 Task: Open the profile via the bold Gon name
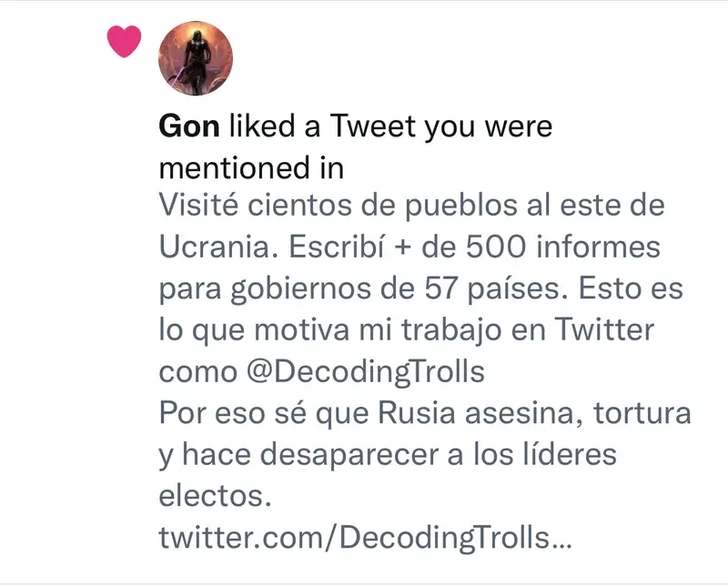point(189,126)
